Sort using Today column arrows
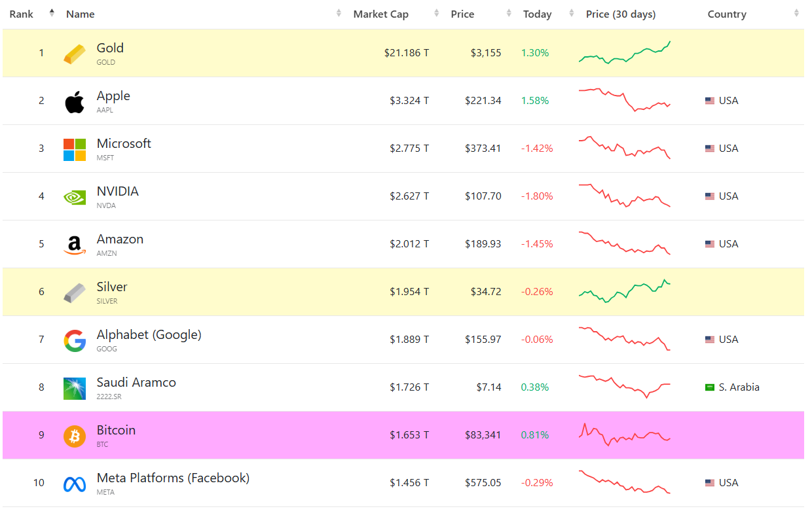Screen dimensions: 812x513 tap(572, 13)
